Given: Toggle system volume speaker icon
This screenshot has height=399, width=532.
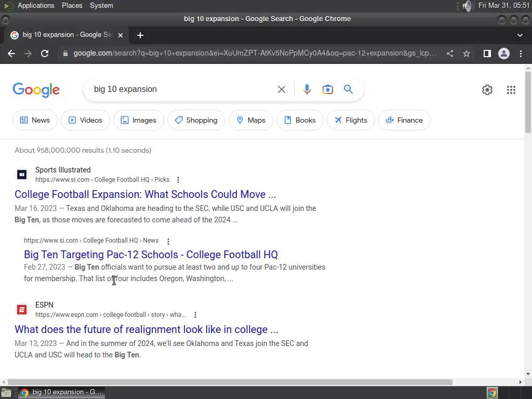Looking at the screenshot, I should click(x=468, y=6).
